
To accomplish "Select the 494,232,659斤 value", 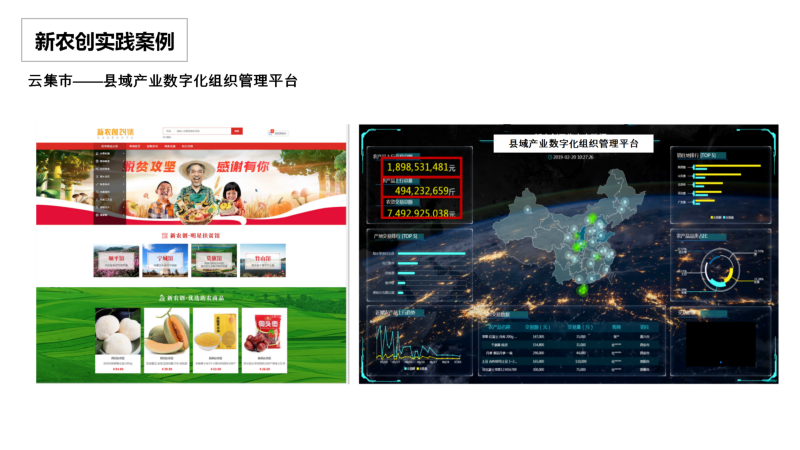I will click(x=424, y=191).
